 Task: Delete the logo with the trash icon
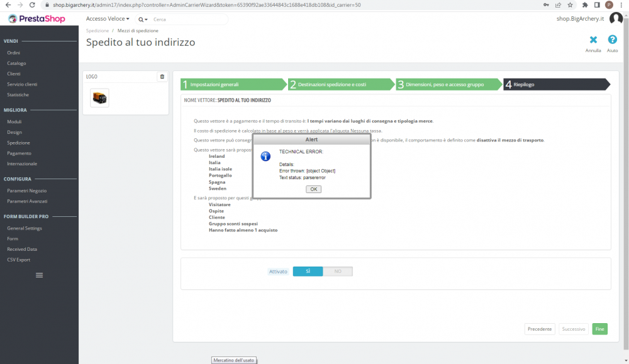(162, 77)
